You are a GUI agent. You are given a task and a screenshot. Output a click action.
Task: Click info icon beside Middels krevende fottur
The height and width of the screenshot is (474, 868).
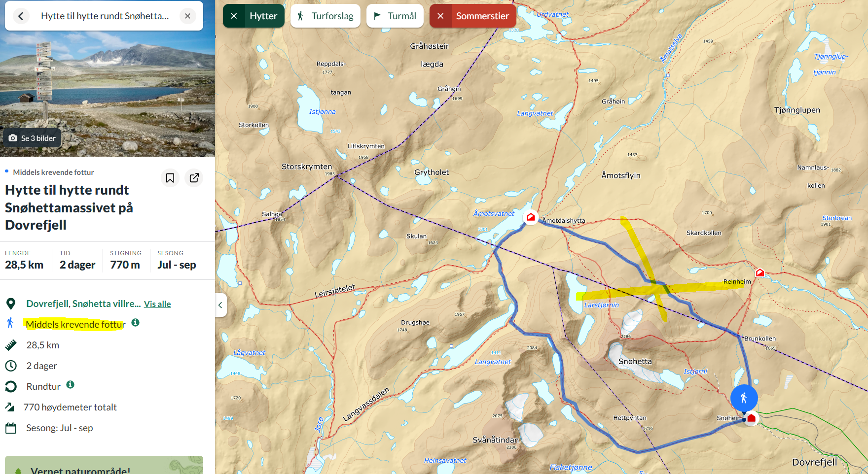coord(135,323)
